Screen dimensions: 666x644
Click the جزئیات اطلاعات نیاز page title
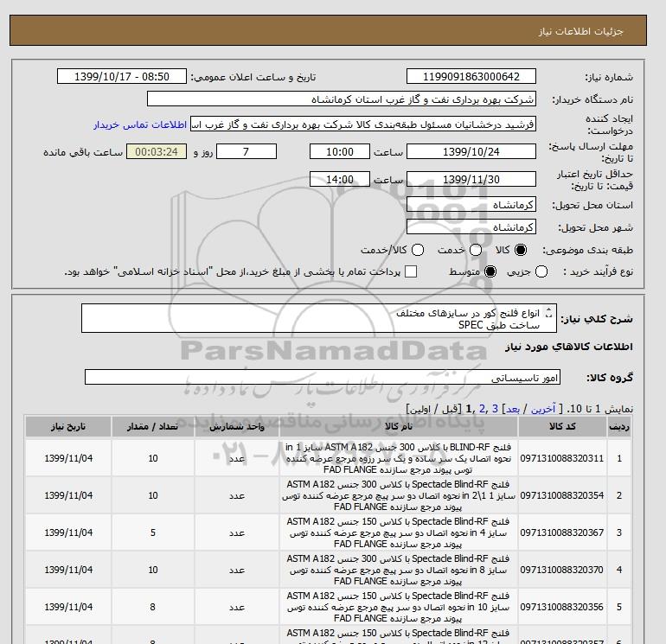point(580,31)
